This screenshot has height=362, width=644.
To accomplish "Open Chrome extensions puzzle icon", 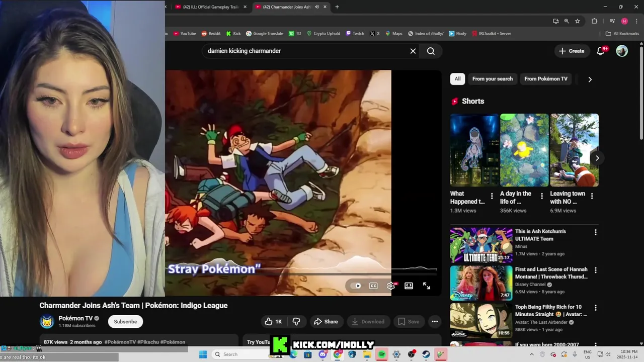I will (x=594, y=21).
